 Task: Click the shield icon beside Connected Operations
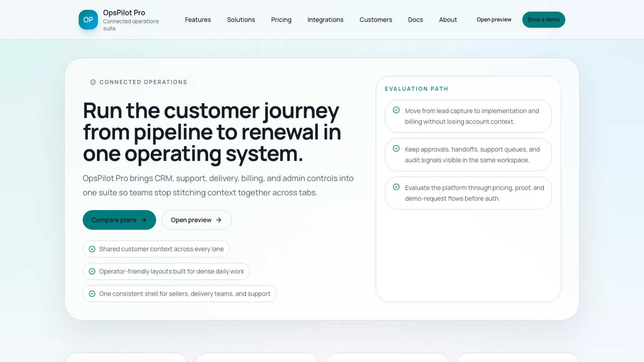coord(93,82)
